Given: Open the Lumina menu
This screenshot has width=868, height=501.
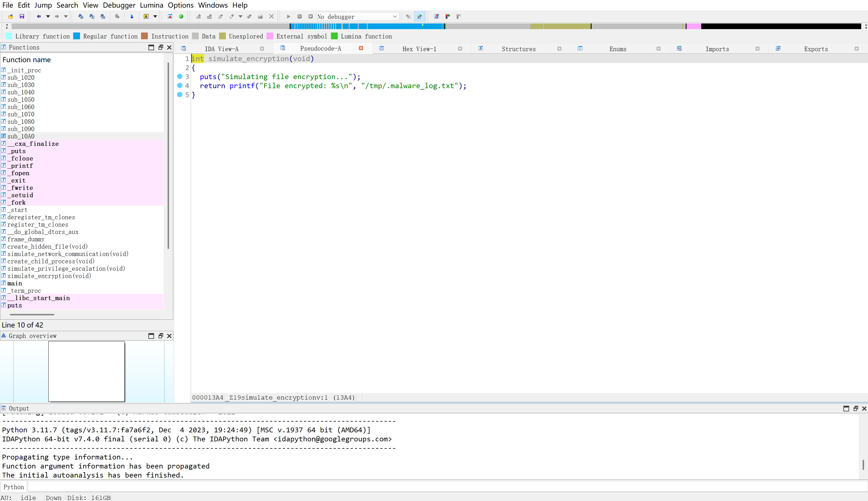Looking at the screenshot, I should click(x=151, y=5).
